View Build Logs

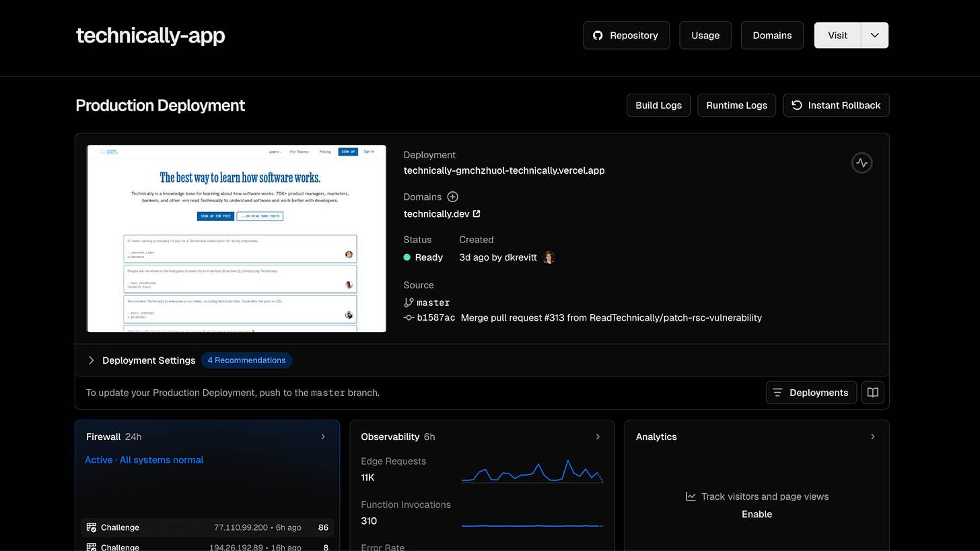(x=658, y=105)
